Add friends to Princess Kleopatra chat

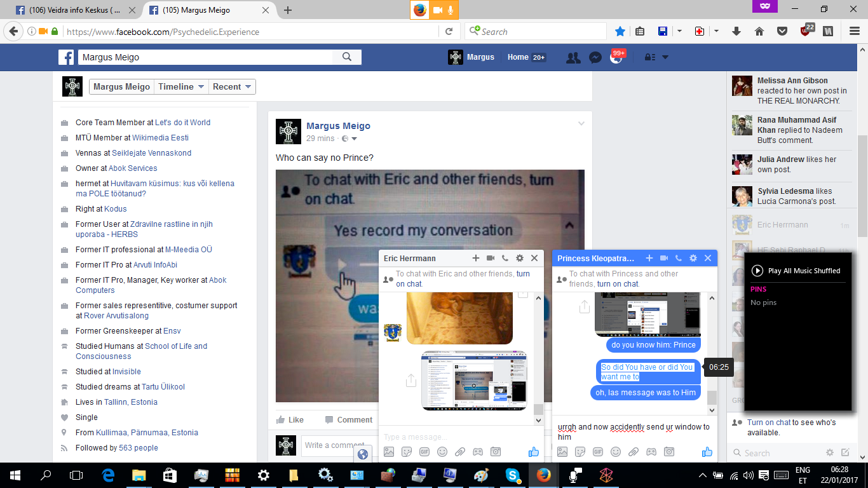pos(649,258)
